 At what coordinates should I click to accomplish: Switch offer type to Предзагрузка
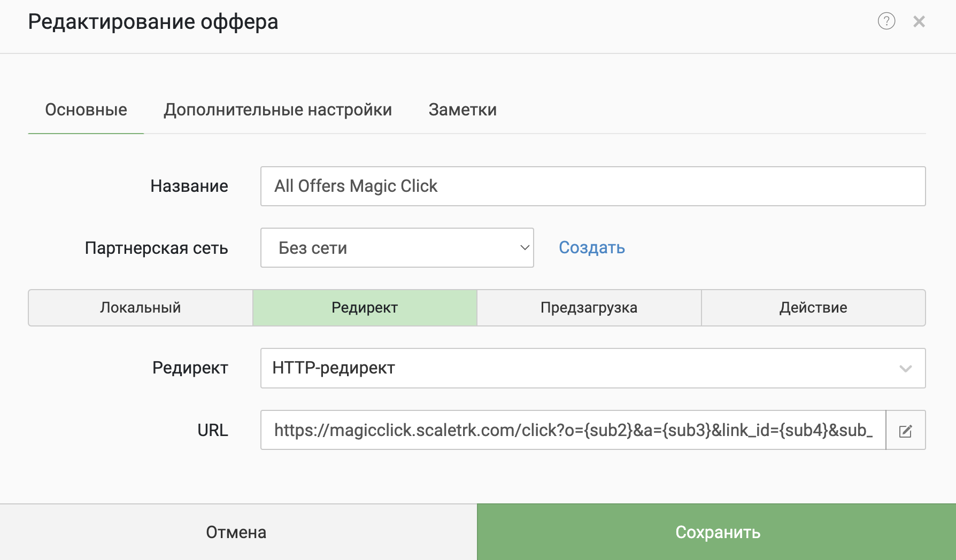click(589, 308)
